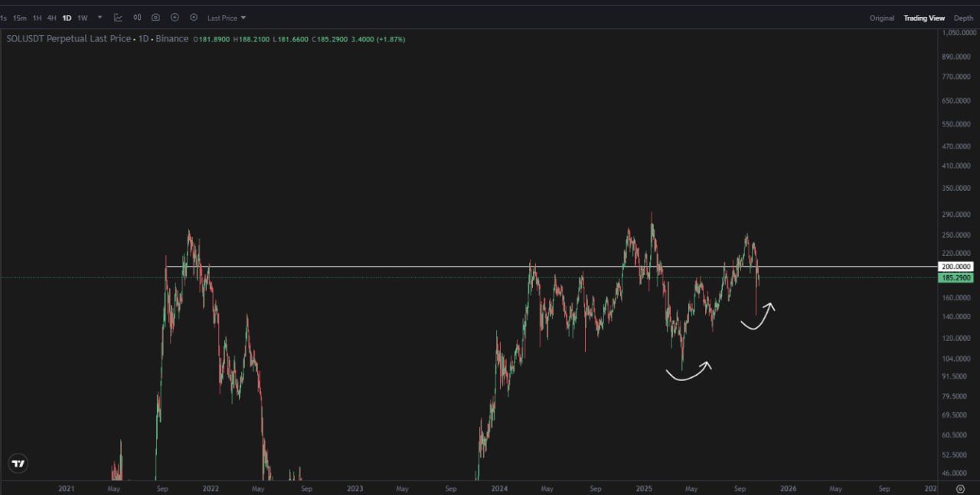Select the 1D interval
Viewport: 980px width, 495px height.
(67, 18)
